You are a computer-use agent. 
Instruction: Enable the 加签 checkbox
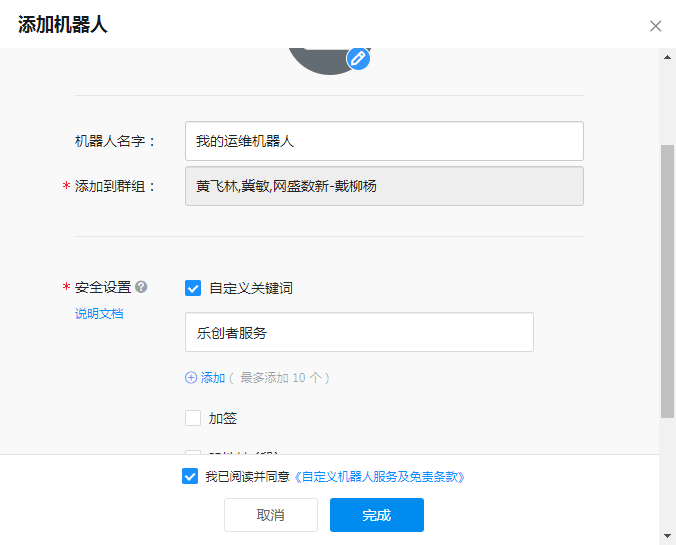[x=193, y=418]
